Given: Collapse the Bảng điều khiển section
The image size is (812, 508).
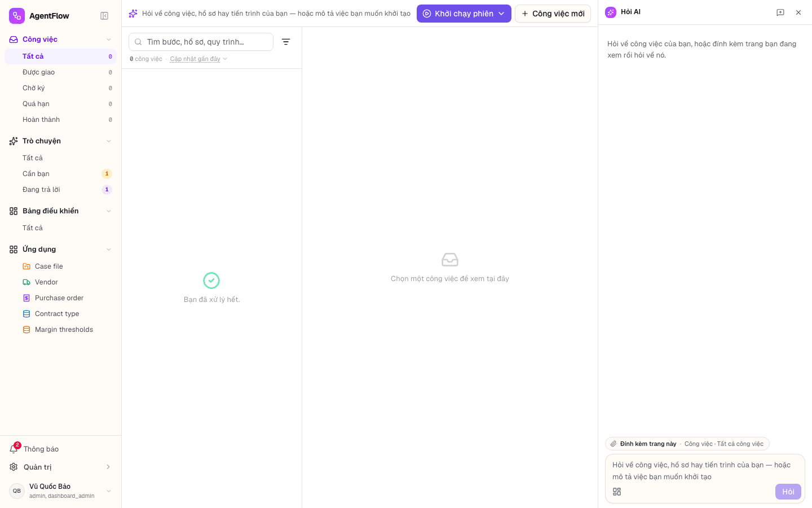Looking at the screenshot, I should tap(109, 211).
